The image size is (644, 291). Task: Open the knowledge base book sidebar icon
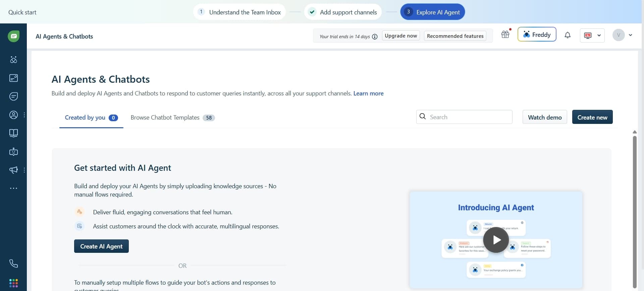click(x=13, y=133)
